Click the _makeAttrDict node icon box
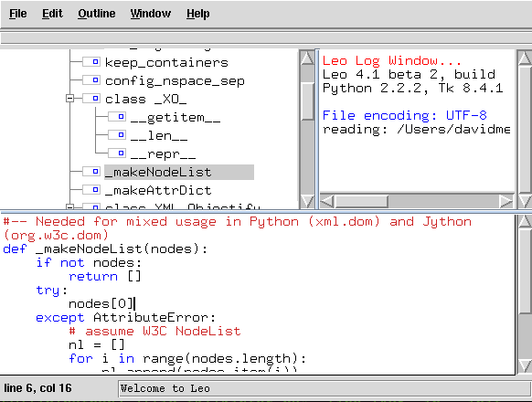 coord(91,190)
